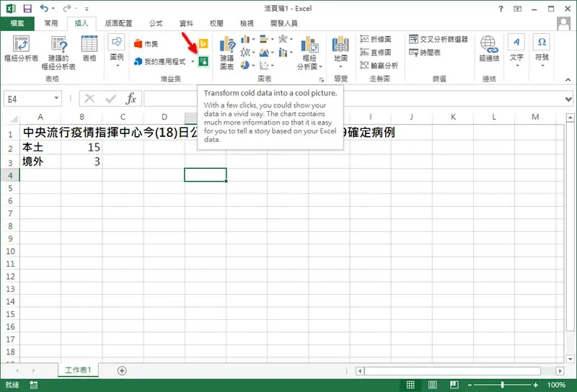
Task: Insert a Hyperlink via globe icon
Action: tap(489, 48)
